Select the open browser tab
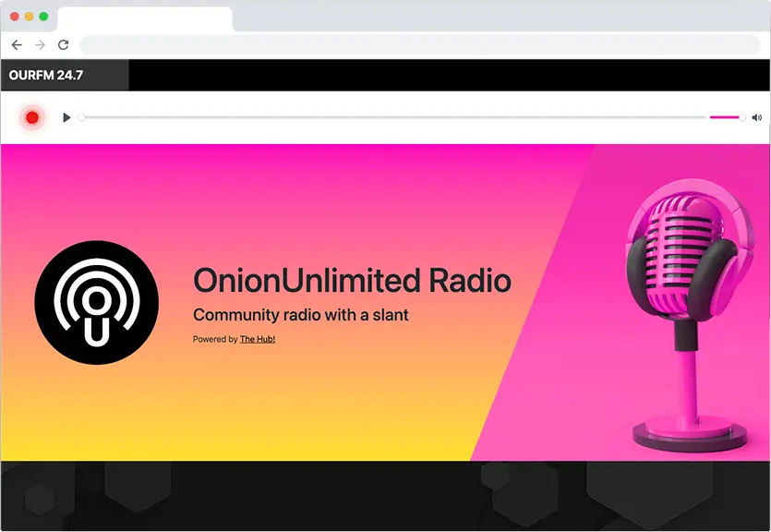The width and height of the screenshot is (771, 532). (145, 19)
